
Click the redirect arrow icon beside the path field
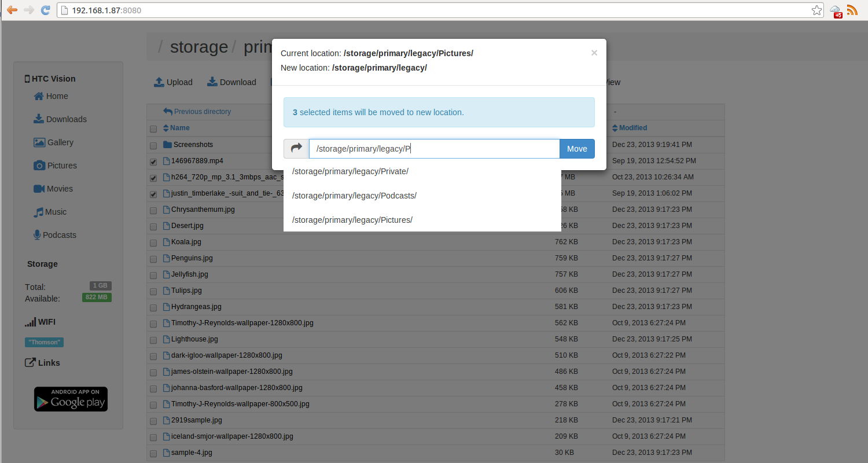pyautogui.click(x=296, y=149)
